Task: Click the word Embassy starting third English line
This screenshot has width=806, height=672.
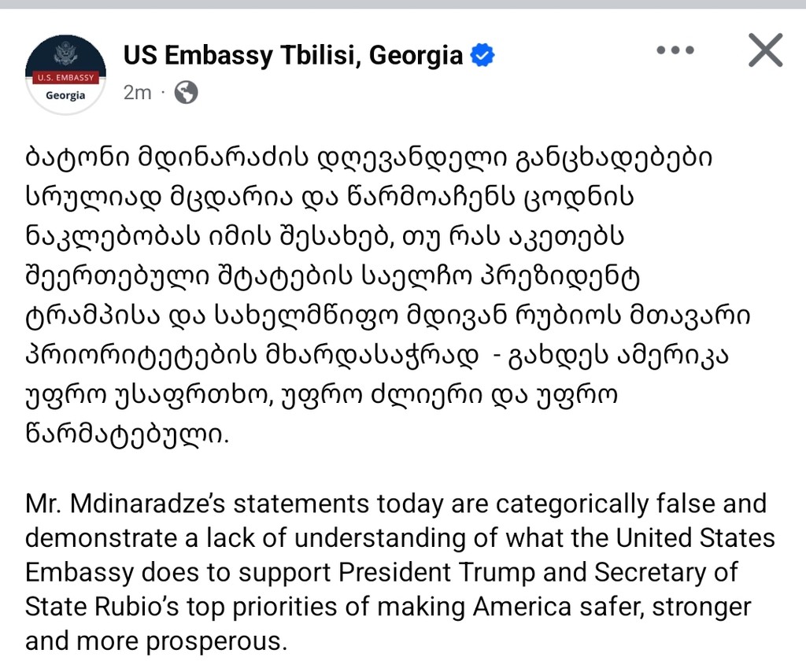Action: click(79, 573)
